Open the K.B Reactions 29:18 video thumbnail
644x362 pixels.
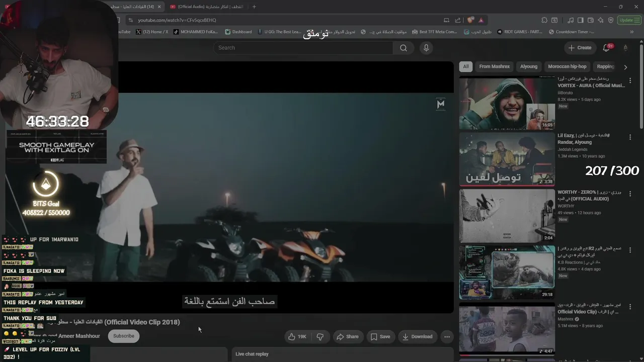click(507, 272)
